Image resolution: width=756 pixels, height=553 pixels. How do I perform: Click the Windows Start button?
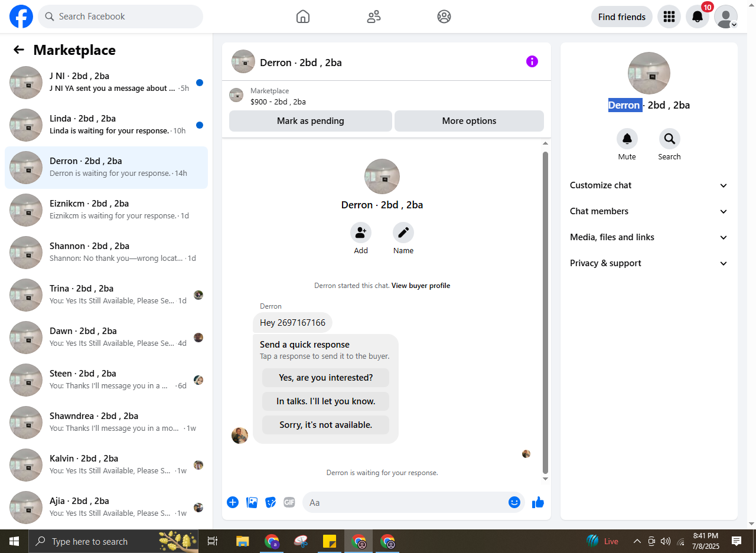[14, 541]
